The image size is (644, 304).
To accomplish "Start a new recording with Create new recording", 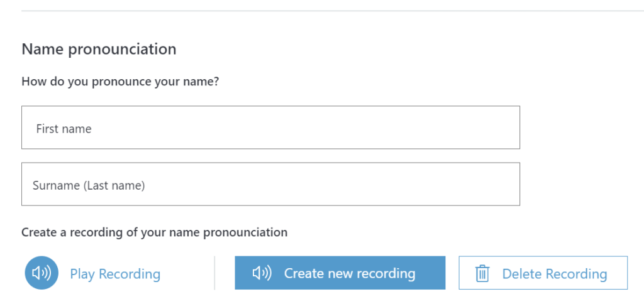I will (x=340, y=273).
